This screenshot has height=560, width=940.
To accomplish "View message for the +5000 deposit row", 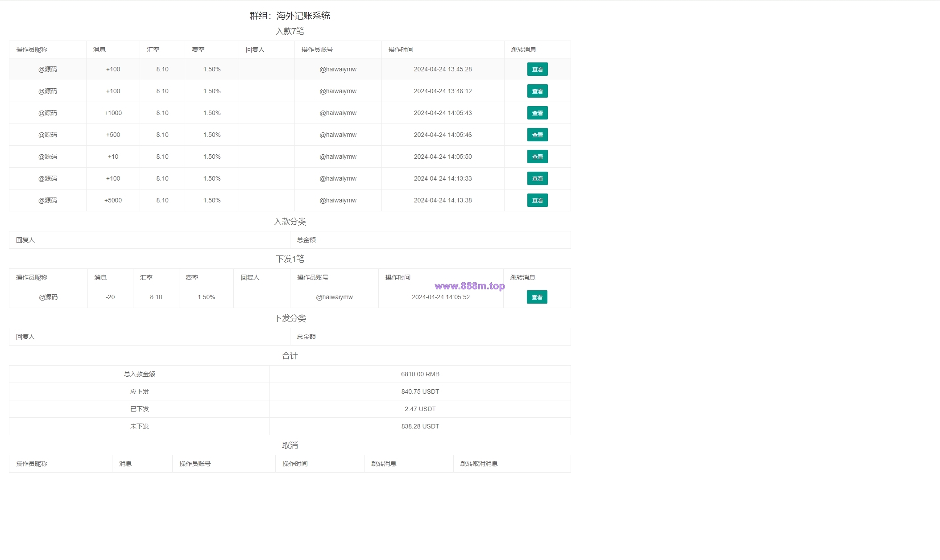I will click(537, 200).
